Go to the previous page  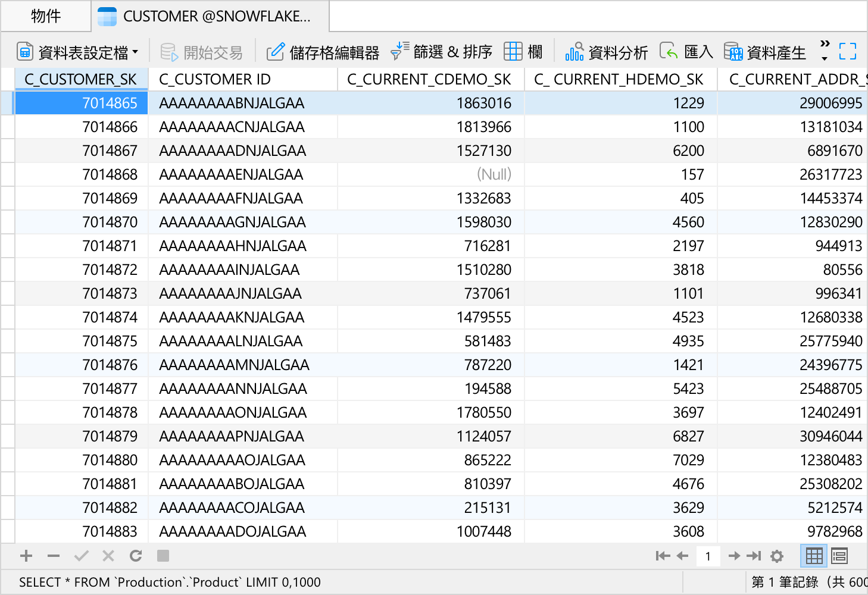point(682,556)
